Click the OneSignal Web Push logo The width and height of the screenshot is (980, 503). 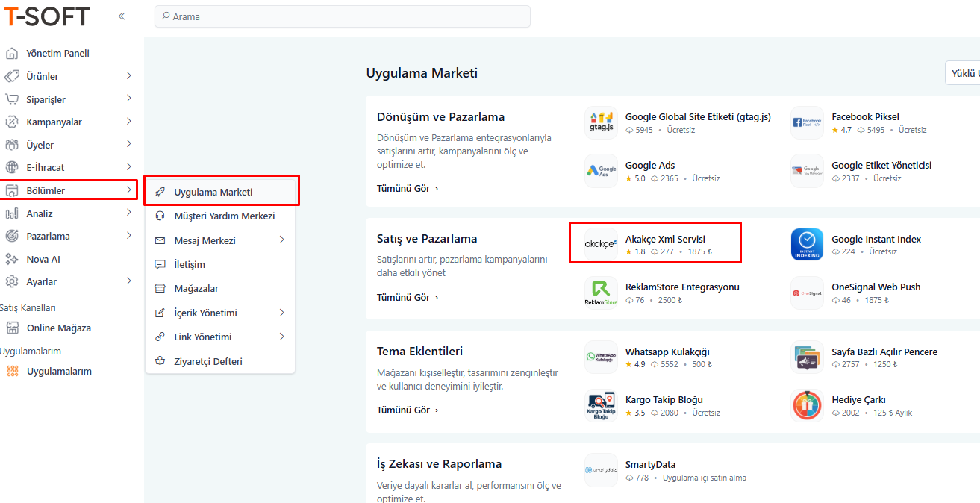[x=807, y=293]
